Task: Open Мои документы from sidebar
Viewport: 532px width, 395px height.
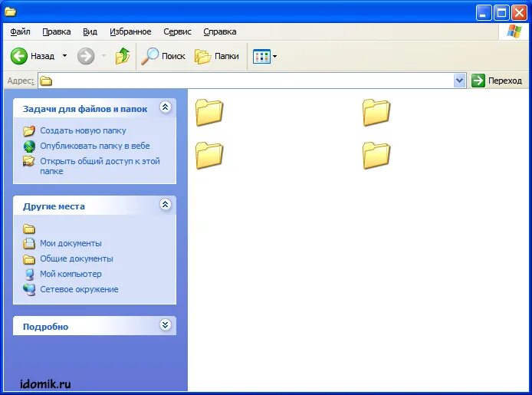Action: pyautogui.click(x=71, y=243)
